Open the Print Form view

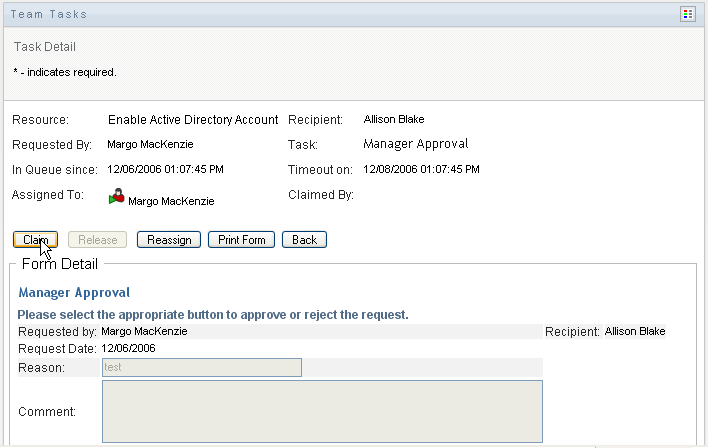241,240
